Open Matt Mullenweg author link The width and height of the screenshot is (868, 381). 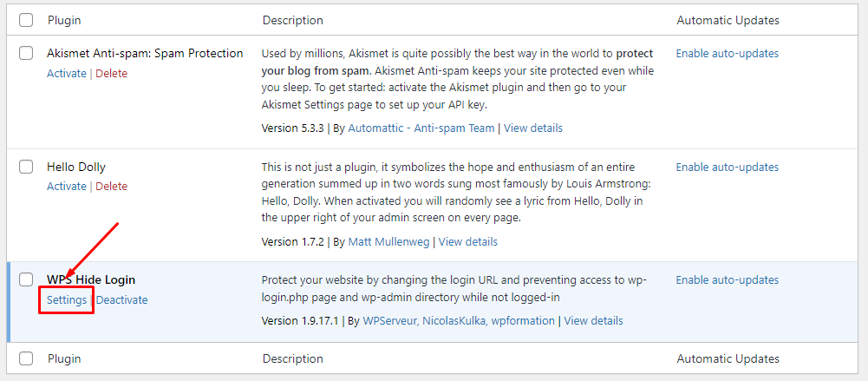coord(389,242)
